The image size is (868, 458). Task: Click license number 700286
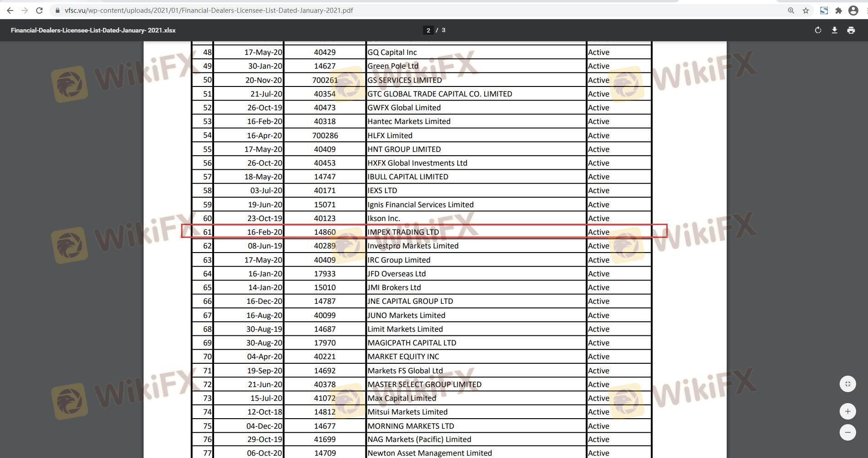[x=325, y=135]
